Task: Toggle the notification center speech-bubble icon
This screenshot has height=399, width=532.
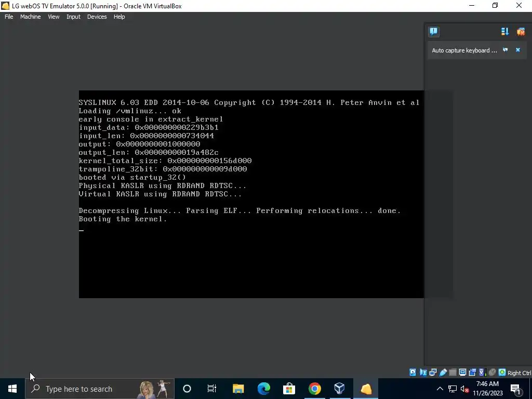Action: (434, 32)
